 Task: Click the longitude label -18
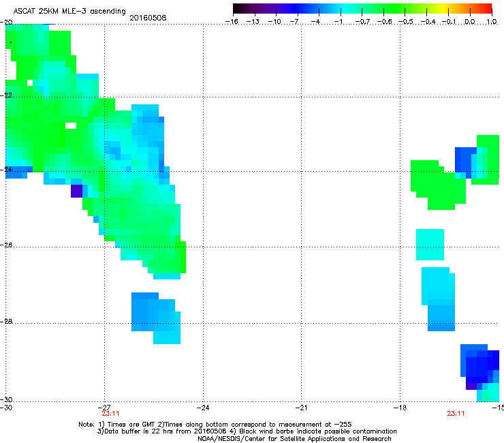click(x=400, y=408)
